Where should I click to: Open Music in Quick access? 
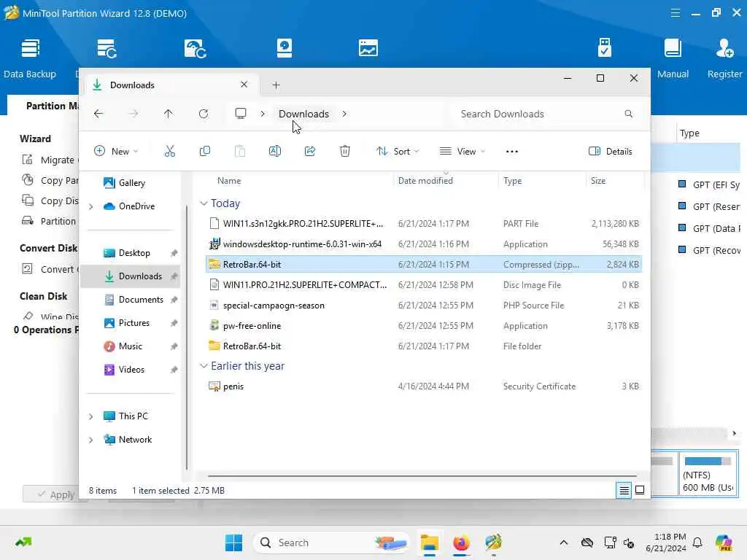click(123, 346)
